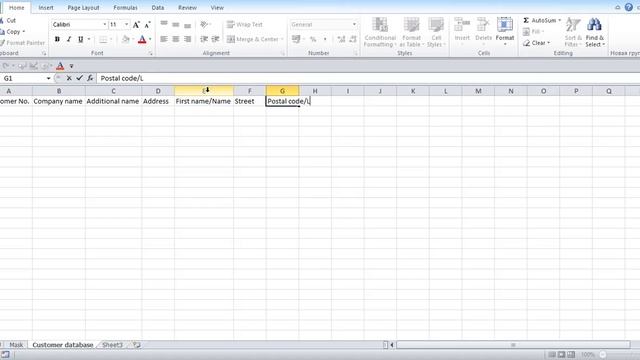Viewport: 640px width, 360px height.
Task: Cancel formula bar entry with X
Action: [x=69, y=78]
